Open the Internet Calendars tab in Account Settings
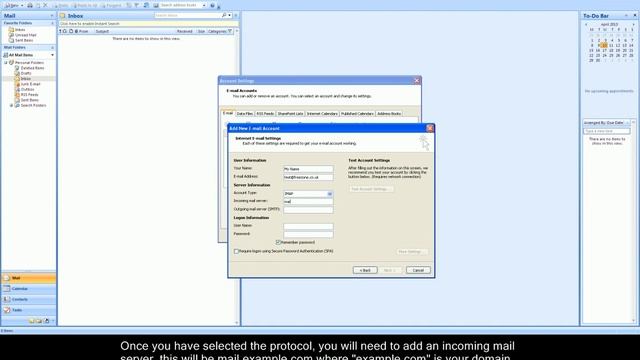The width and height of the screenshot is (640, 360). [x=322, y=114]
